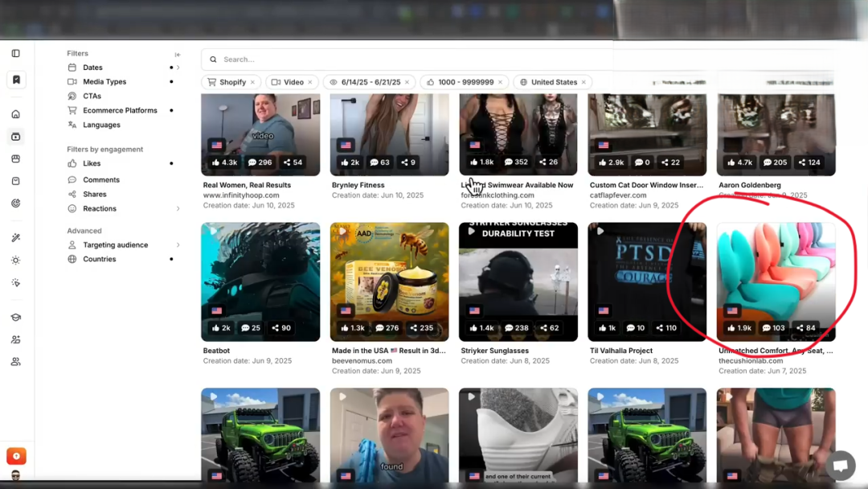Open beevenomus.com link
This screenshot has width=868, height=489.
[362, 360]
